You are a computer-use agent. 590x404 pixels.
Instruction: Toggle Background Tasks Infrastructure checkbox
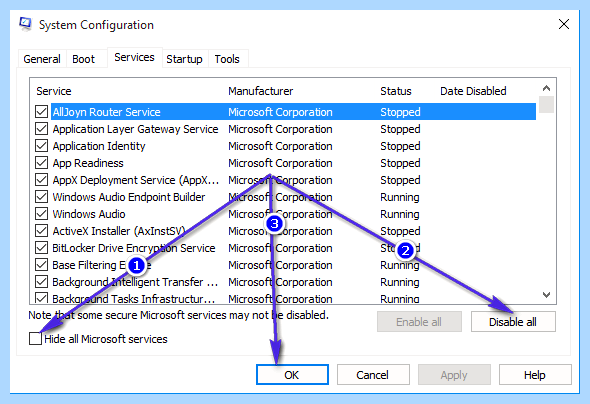click(41, 298)
